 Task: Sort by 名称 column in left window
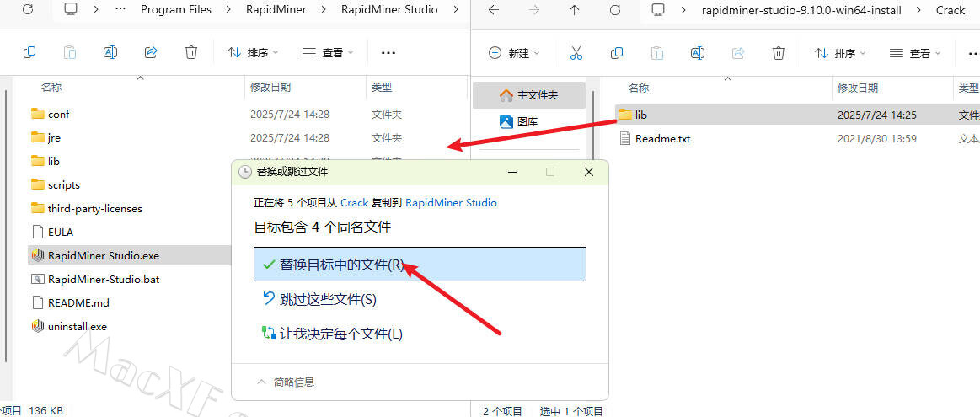pyautogui.click(x=51, y=88)
